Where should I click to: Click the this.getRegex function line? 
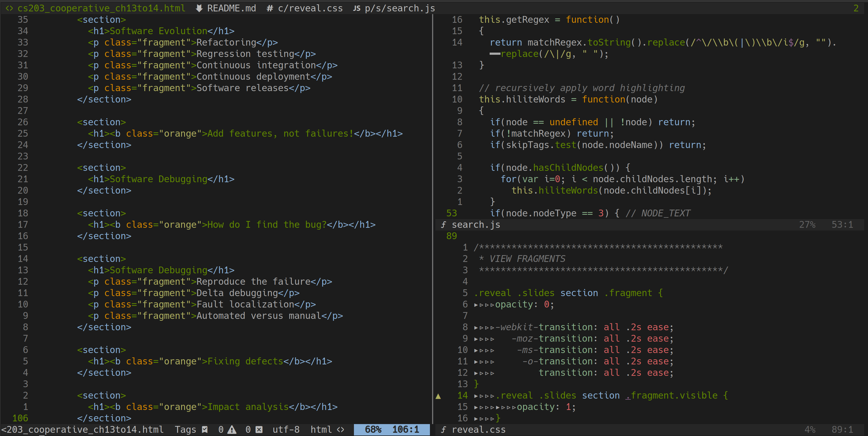549,20
